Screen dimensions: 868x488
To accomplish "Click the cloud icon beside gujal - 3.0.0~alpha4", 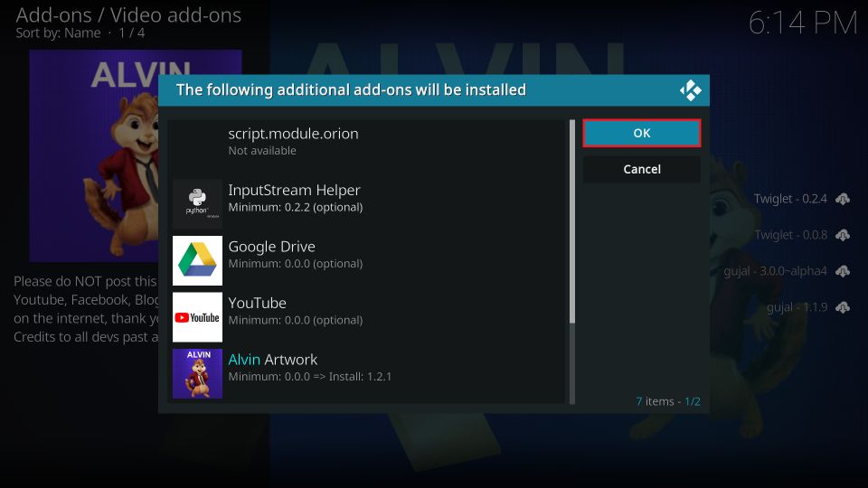I will coord(843,271).
